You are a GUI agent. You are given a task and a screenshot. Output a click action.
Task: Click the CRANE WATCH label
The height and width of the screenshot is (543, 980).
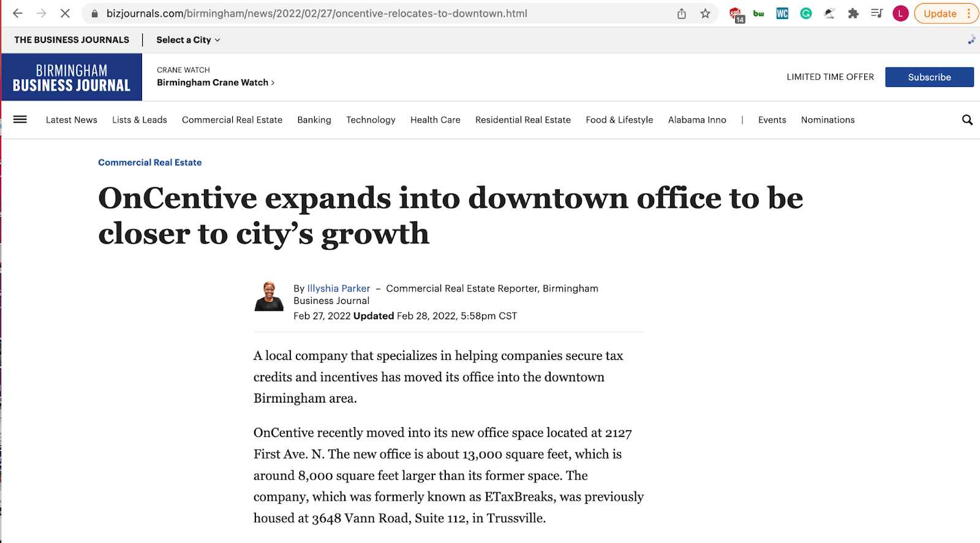click(x=183, y=70)
